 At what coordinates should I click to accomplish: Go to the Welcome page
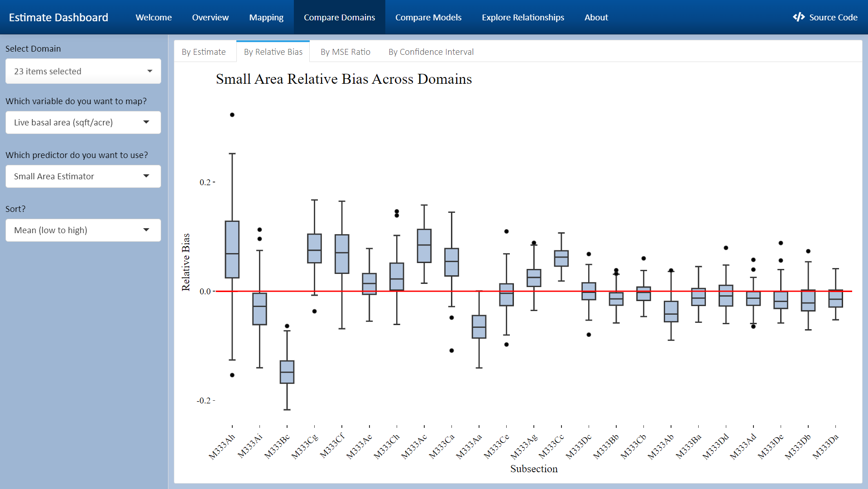click(x=153, y=17)
